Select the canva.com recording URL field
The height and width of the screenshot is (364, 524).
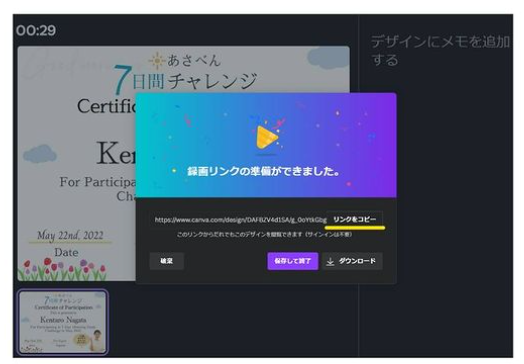click(x=240, y=220)
